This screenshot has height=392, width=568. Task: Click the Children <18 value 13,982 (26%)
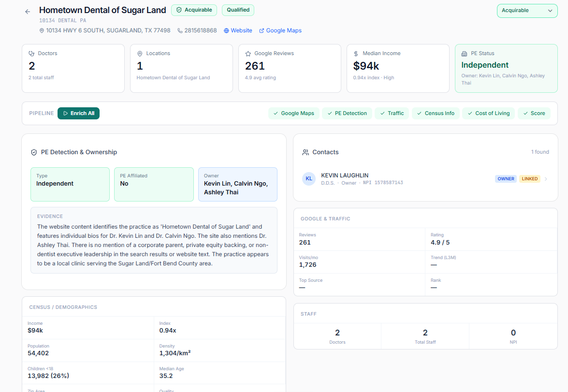coord(48,376)
